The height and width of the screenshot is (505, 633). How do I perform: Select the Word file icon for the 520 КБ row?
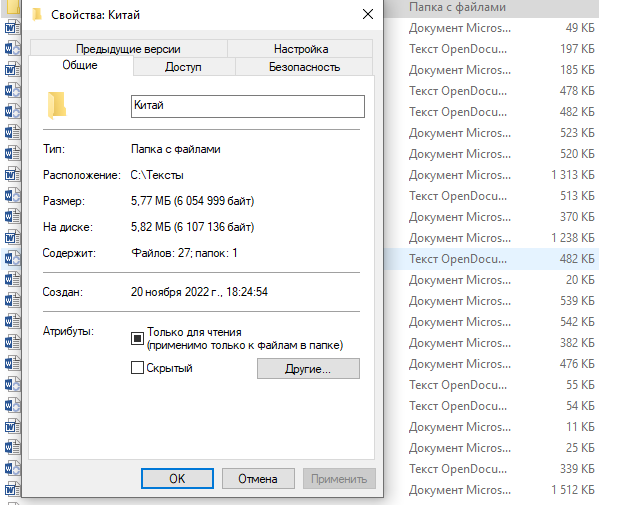(12, 154)
